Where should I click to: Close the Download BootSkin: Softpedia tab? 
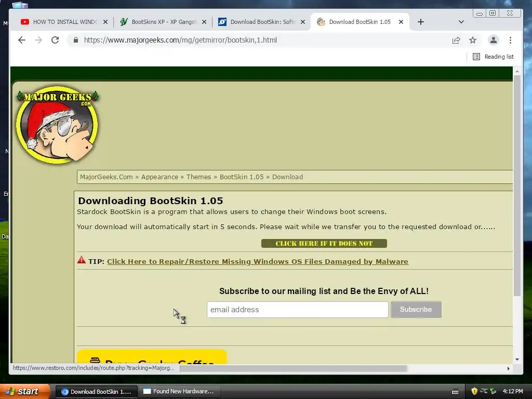[303, 22]
